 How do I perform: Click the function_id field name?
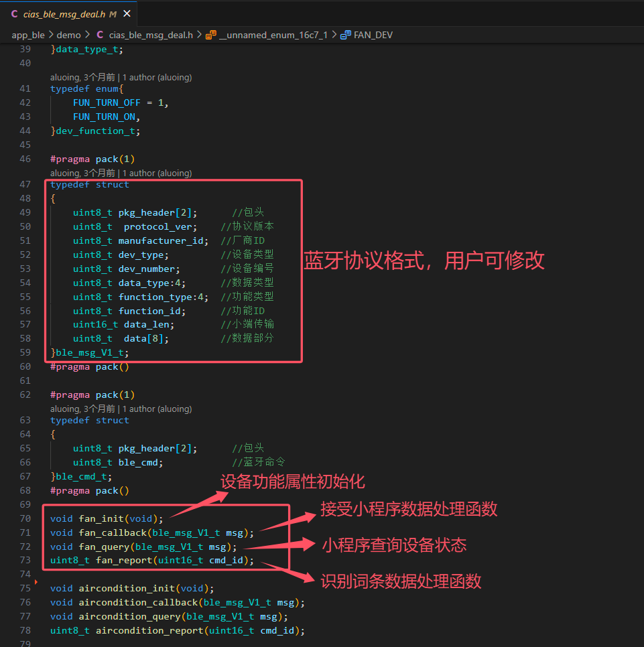click(149, 311)
